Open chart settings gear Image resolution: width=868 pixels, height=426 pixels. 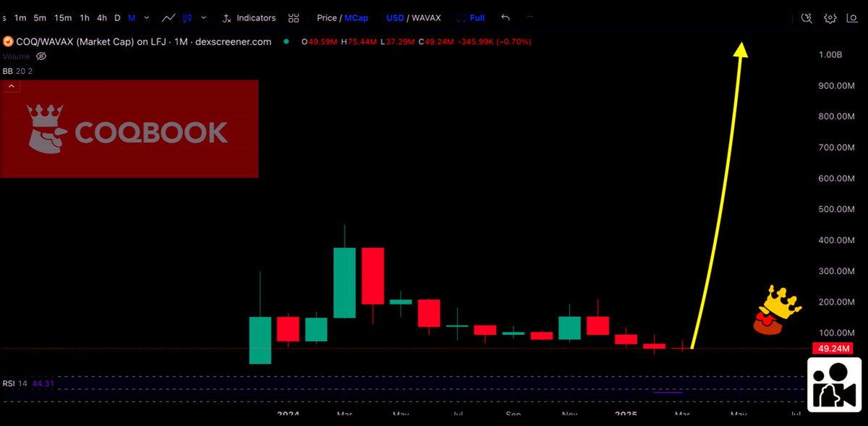830,18
